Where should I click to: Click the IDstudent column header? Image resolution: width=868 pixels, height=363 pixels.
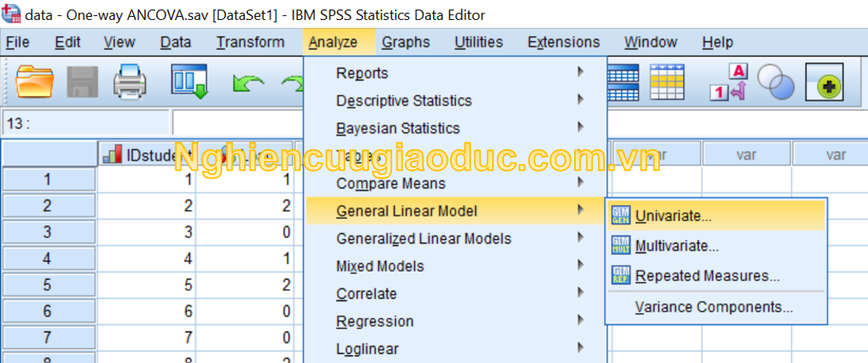pos(146,155)
